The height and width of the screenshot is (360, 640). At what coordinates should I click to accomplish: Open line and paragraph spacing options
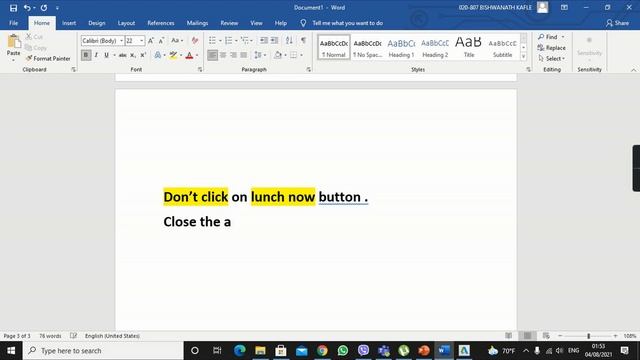(x=260, y=55)
